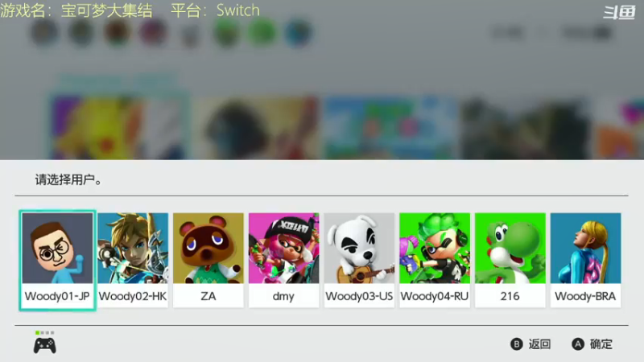Click the Woody03-US name label
Image resolution: width=644 pixels, height=362 pixels.
pos(359,296)
